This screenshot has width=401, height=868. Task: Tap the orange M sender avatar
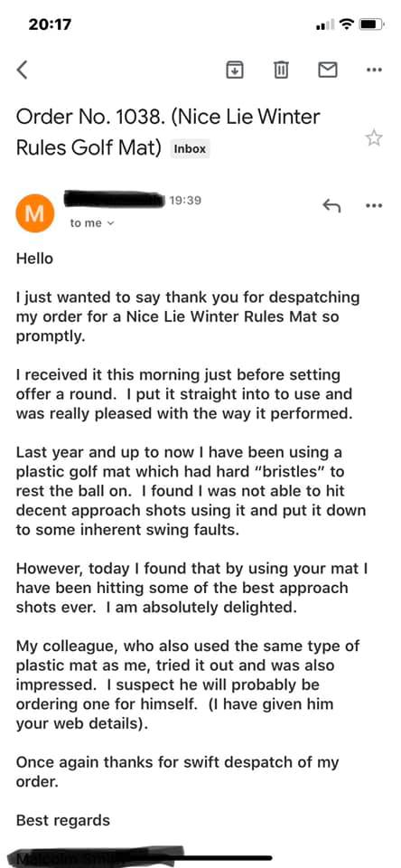click(x=35, y=213)
